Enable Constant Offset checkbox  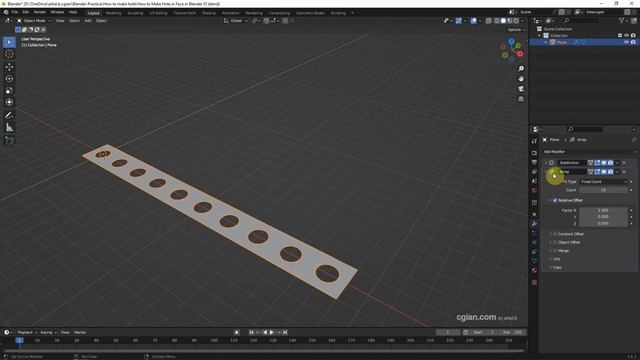(x=555, y=234)
